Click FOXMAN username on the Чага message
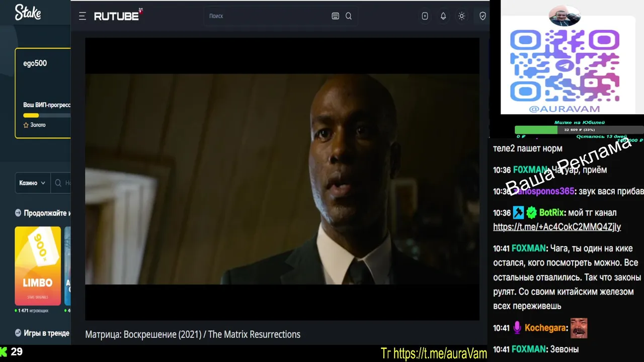The image size is (644, 362). 528,248
